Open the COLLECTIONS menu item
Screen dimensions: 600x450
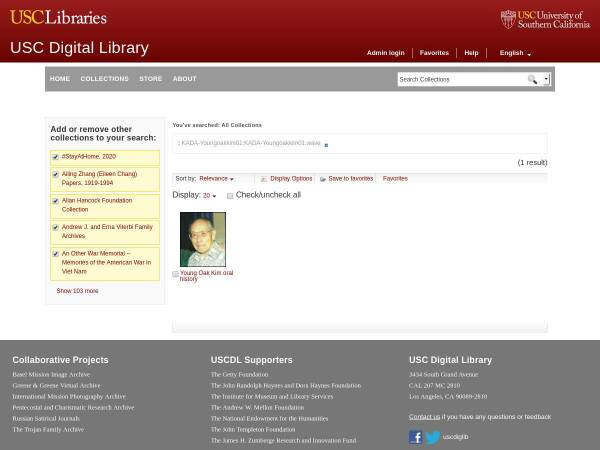[x=104, y=79]
